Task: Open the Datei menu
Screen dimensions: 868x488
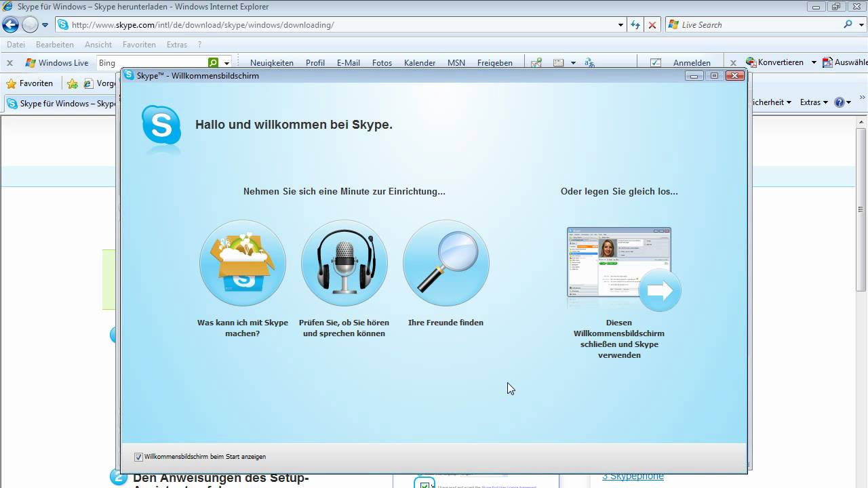Action: coord(16,45)
